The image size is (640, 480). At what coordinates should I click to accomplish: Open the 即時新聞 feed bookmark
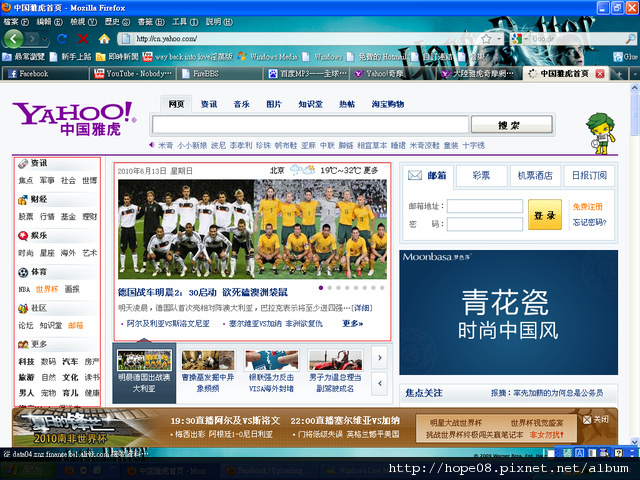(117, 56)
